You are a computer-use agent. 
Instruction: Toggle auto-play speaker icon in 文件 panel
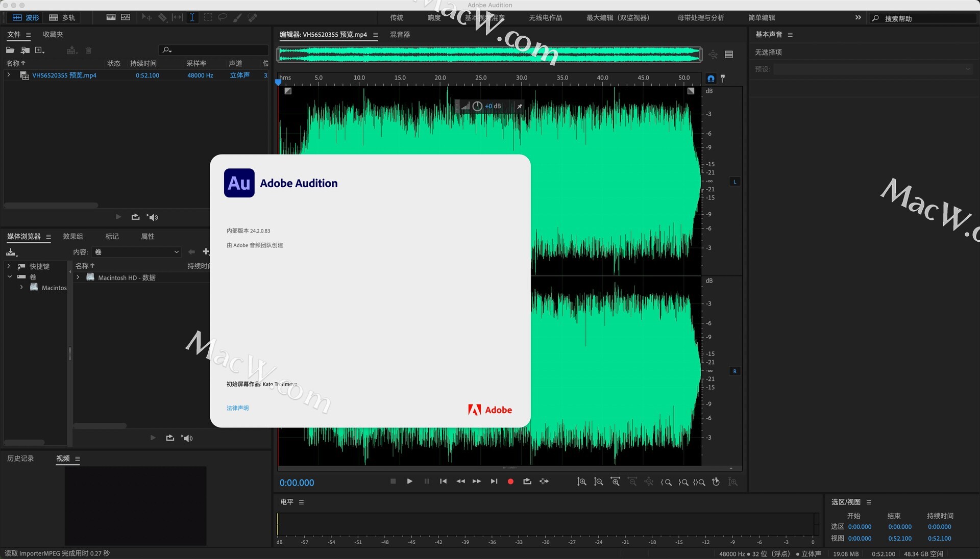point(153,217)
